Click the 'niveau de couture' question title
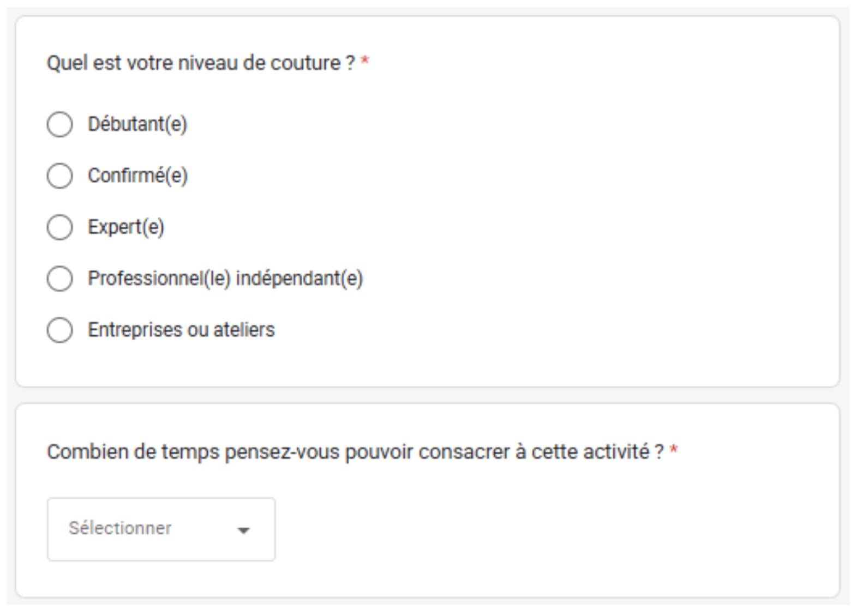 point(201,63)
